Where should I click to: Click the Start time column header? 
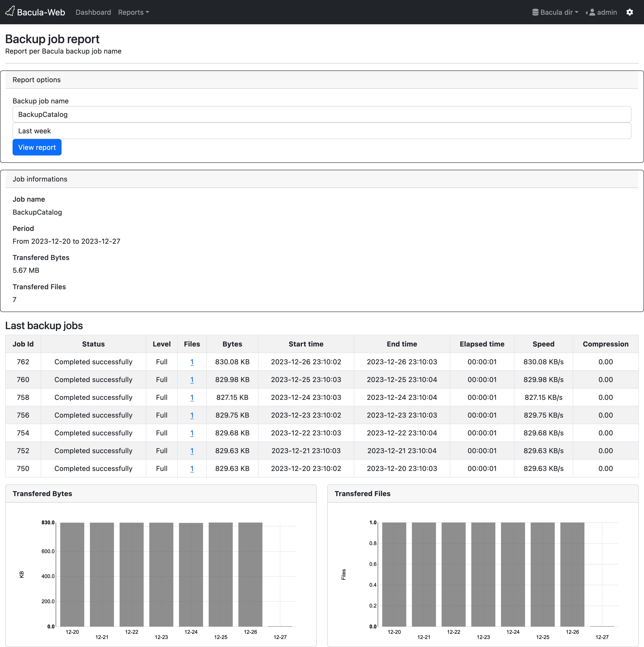click(306, 344)
